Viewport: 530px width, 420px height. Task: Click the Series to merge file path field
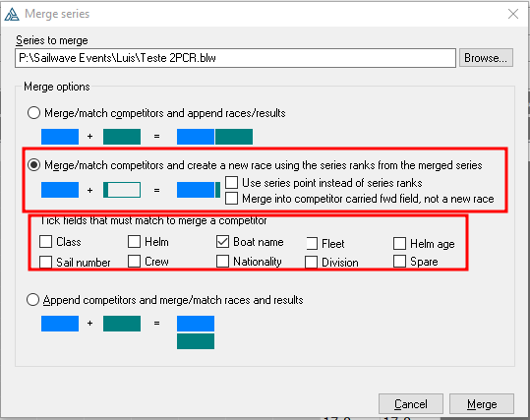(x=235, y=58)
